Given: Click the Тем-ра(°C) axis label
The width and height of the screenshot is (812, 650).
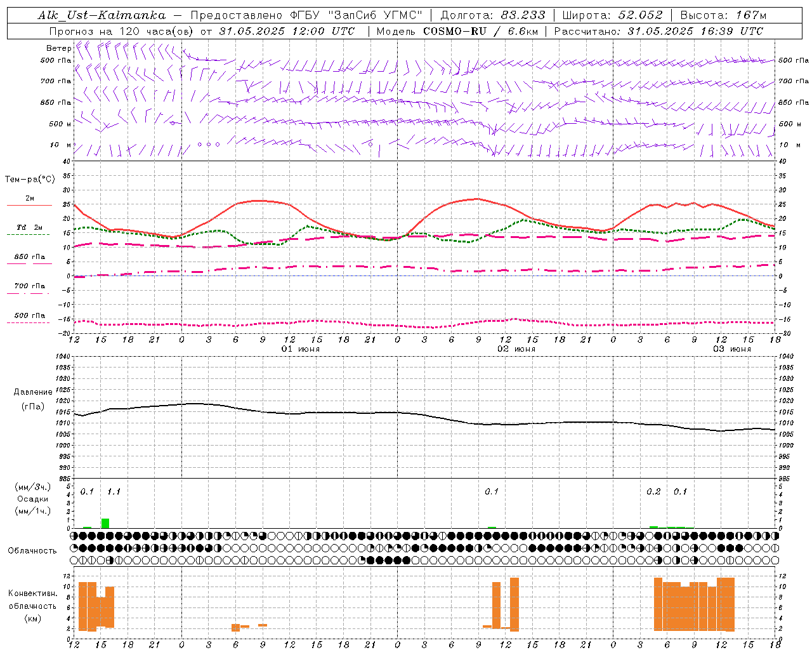Looking at the screenshot, I should click(x=30, y=180).
